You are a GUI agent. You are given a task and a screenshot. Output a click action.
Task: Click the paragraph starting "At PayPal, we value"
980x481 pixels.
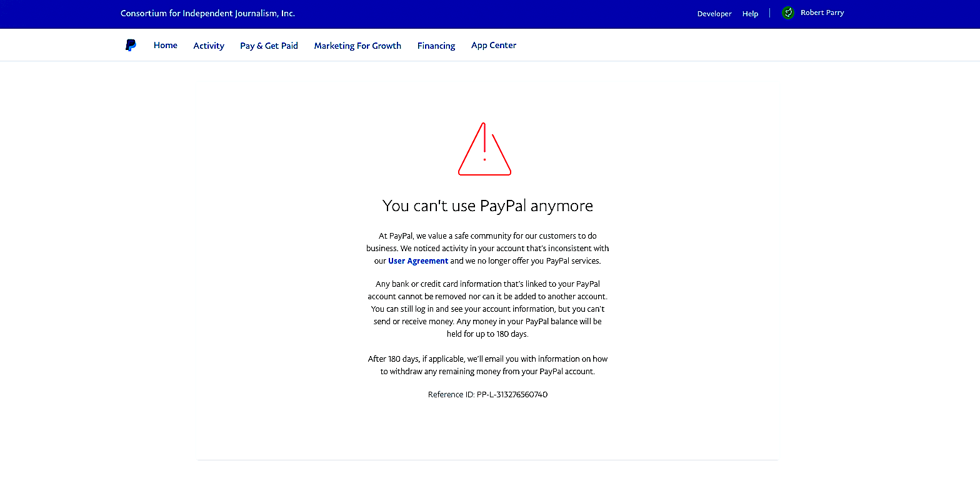pos(487,249)
